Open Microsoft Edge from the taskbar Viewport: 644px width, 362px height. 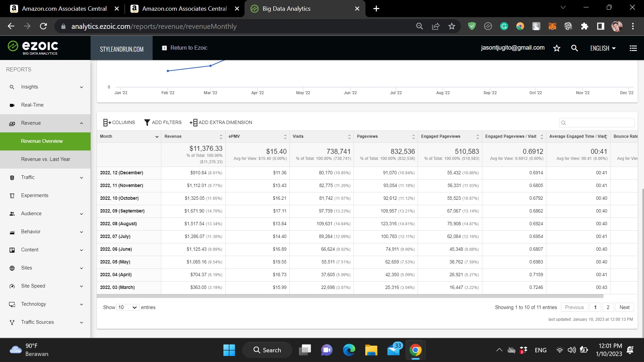click(x=349, y=350)
